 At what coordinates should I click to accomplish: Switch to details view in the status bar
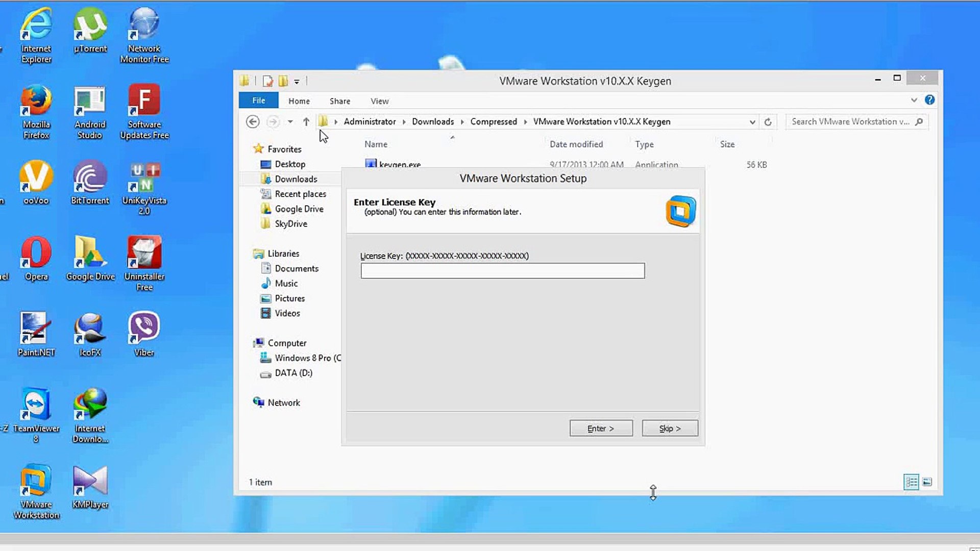coord(911,482)
